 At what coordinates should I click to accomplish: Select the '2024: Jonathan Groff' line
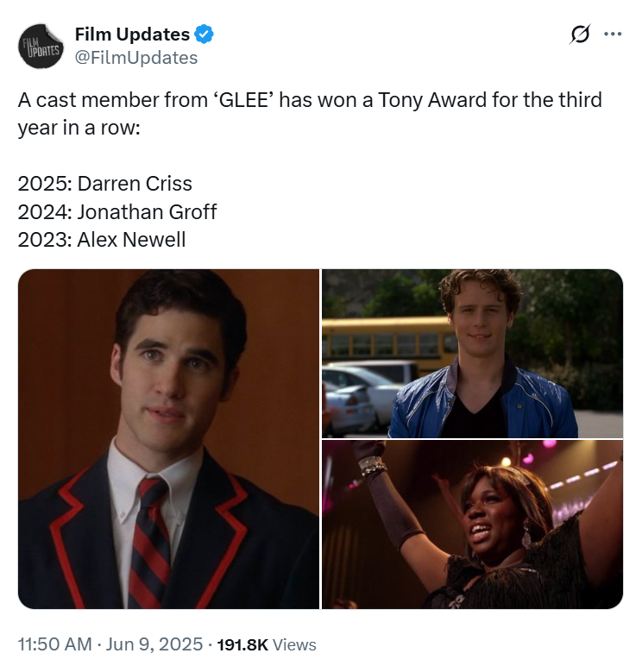pyautogui.click(x=117, y=211)
